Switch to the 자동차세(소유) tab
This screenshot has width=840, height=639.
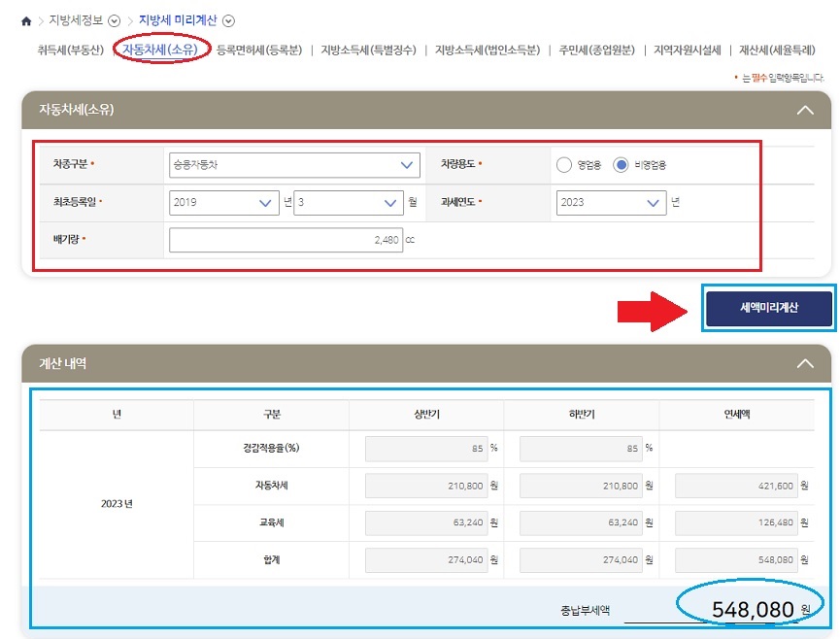coord(160,50)
